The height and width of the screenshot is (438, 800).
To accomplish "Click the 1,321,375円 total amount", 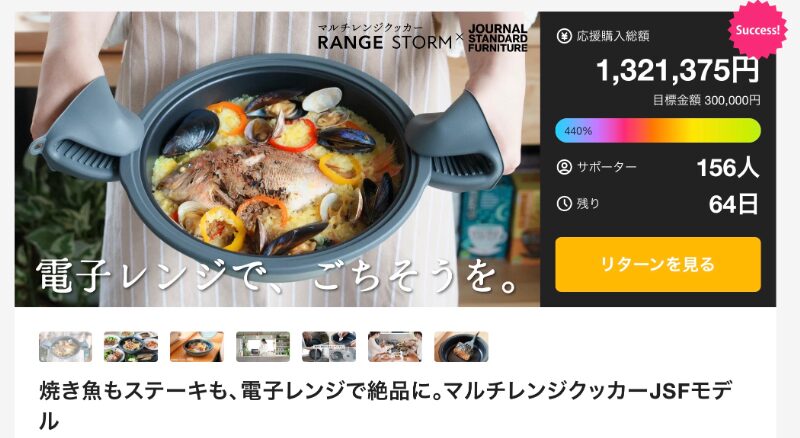I will [x=678, y=70].
